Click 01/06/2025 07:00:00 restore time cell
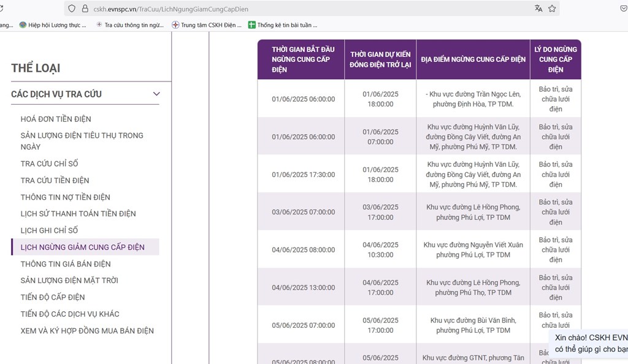Viewport: 628px width, 364px height. [380, 137]
